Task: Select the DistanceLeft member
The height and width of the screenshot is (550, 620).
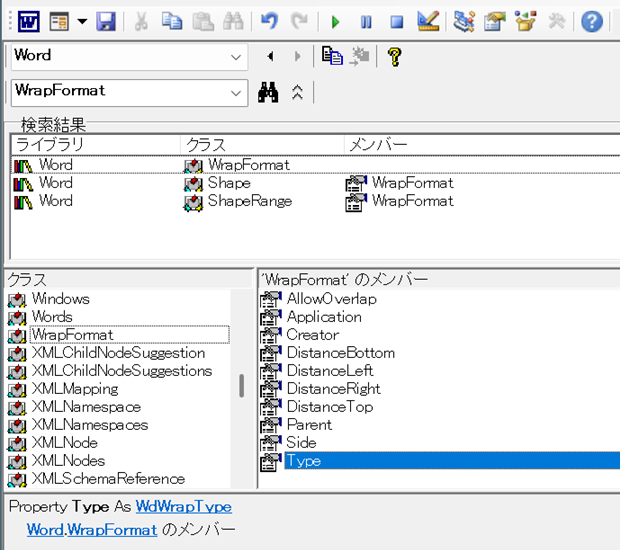Action: pyautogui.click(x=330, y=371)
